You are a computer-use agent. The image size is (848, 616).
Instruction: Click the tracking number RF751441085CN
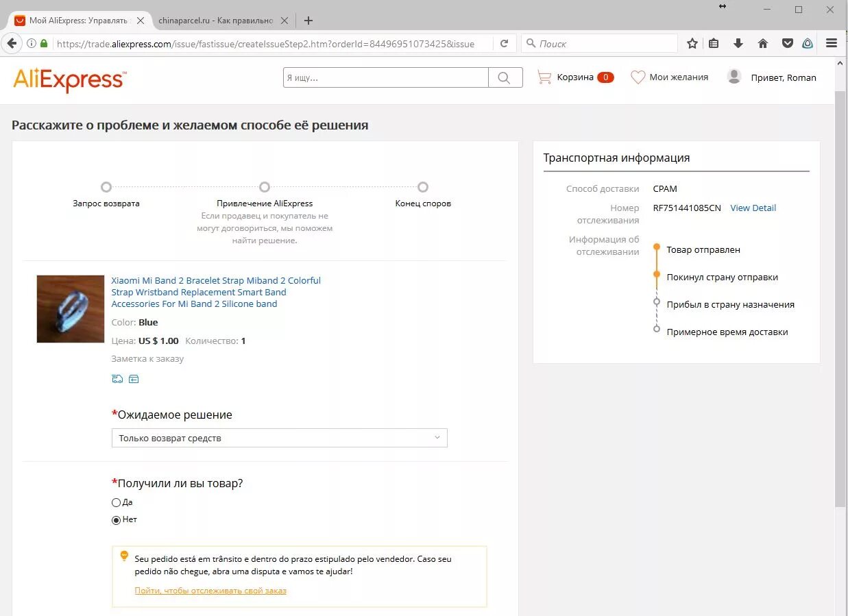coord(687,208)
